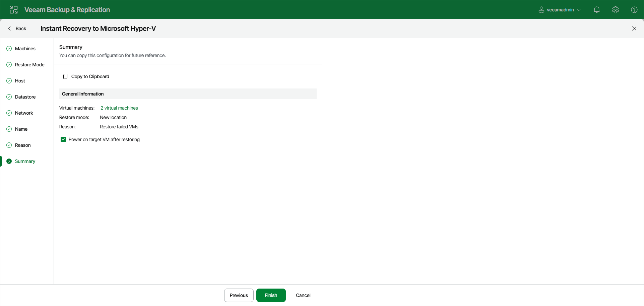Click the green check icon beside Restore Mode
The image size is (644, 306).
9,64
